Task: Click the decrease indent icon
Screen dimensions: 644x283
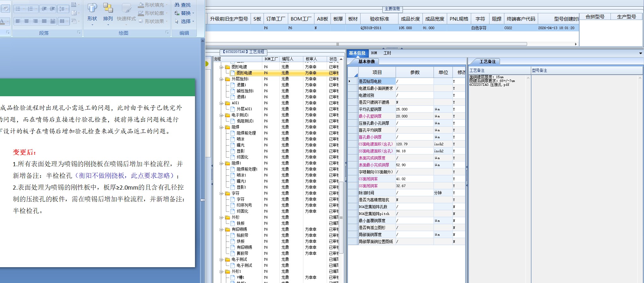Action: point(44,9)
